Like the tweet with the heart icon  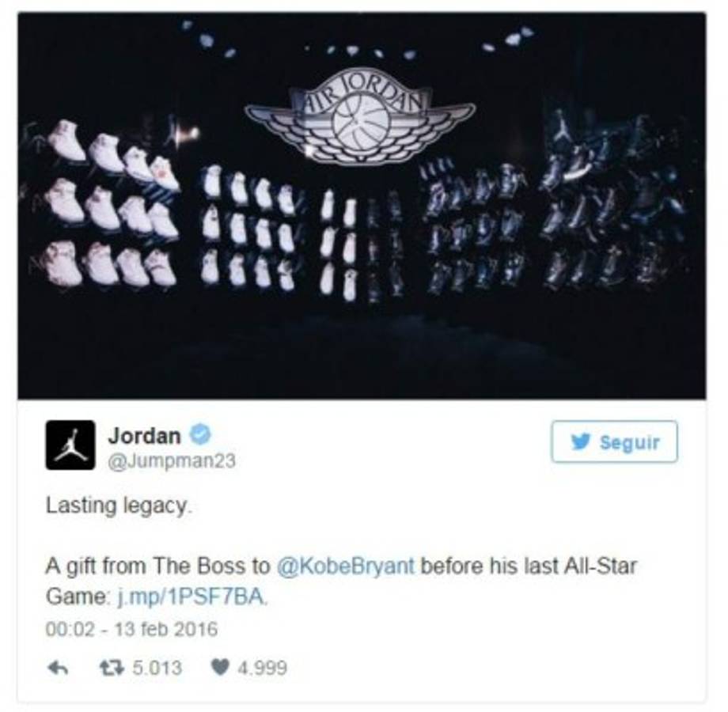coord(220,668)
